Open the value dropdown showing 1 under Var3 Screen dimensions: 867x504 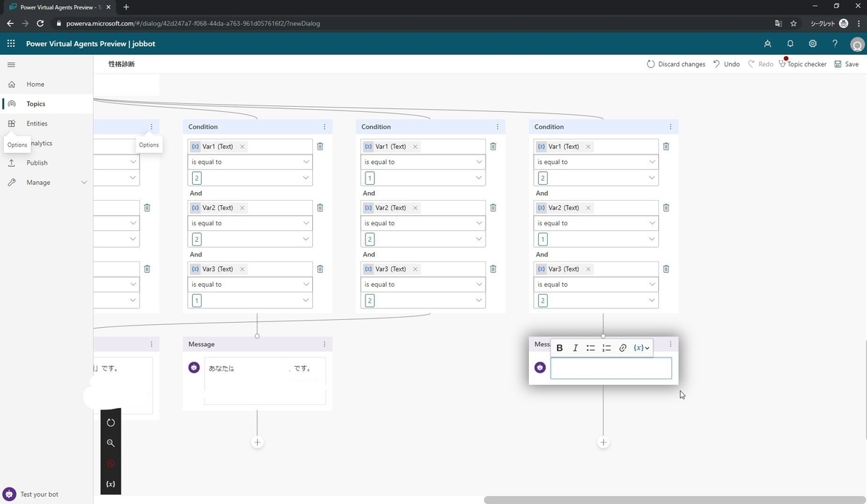pyautogui.click(x=250, y=300)
